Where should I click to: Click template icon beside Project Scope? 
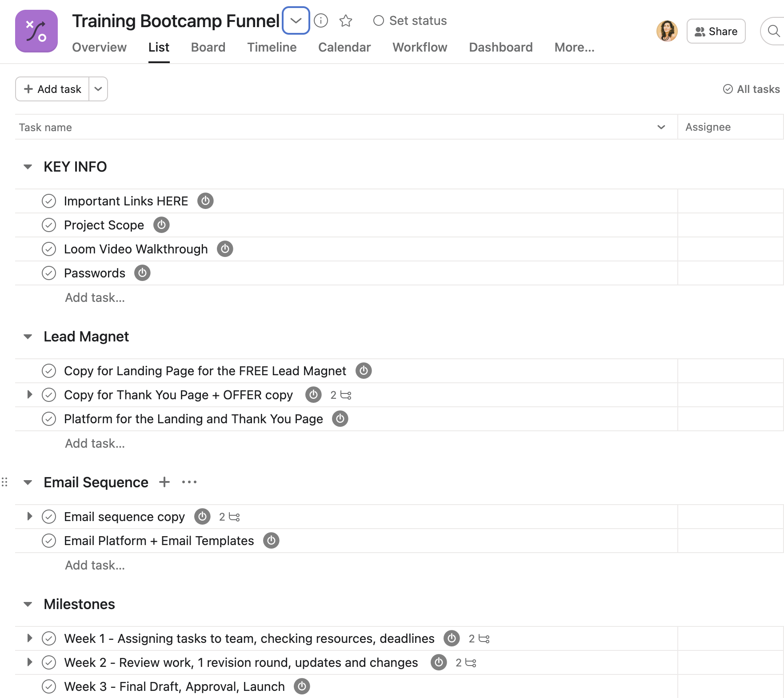tap(161, 225)
